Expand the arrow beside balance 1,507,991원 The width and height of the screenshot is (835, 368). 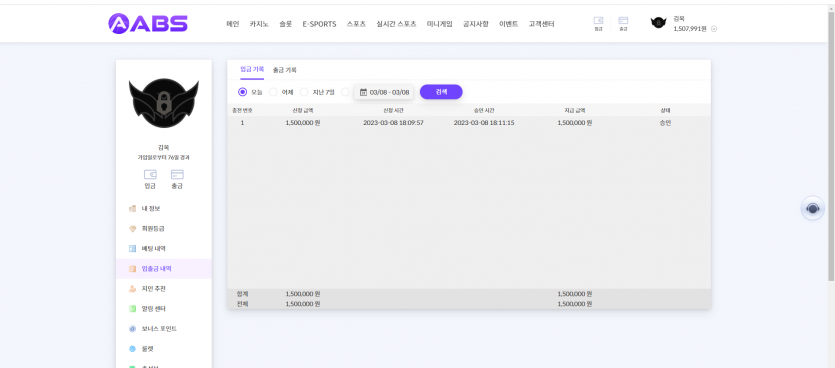click(x=714, y=29)
